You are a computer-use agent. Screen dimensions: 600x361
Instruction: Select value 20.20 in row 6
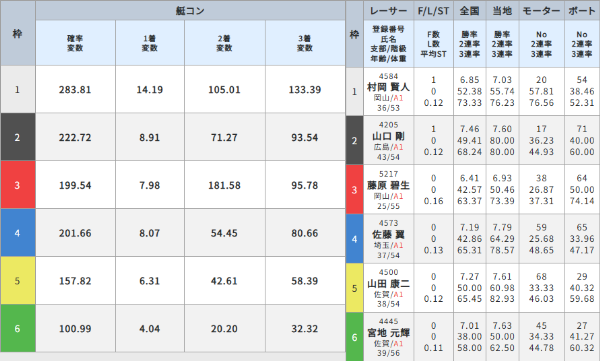[224, 329]
